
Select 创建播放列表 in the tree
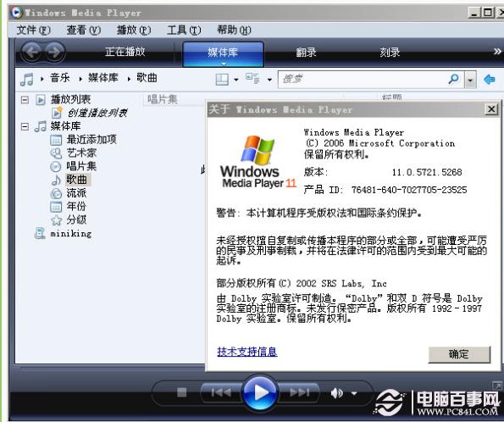pos(97,113)
